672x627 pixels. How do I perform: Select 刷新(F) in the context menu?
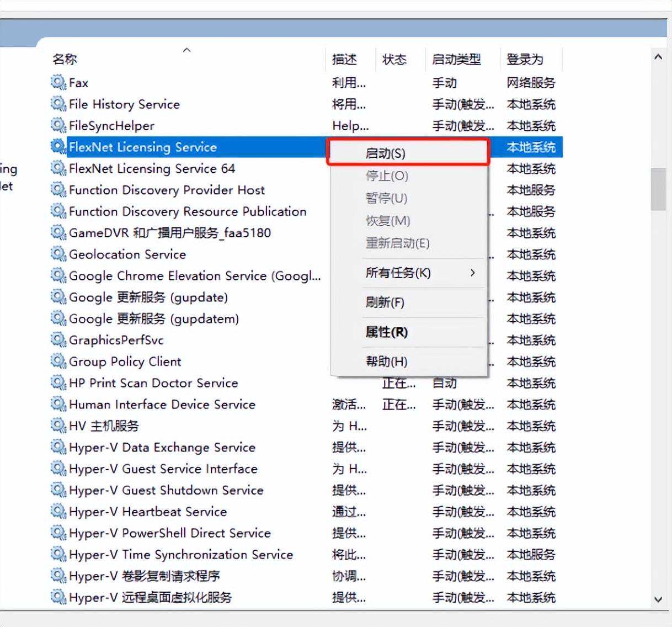pyautogui.click(x=385, y=302)
